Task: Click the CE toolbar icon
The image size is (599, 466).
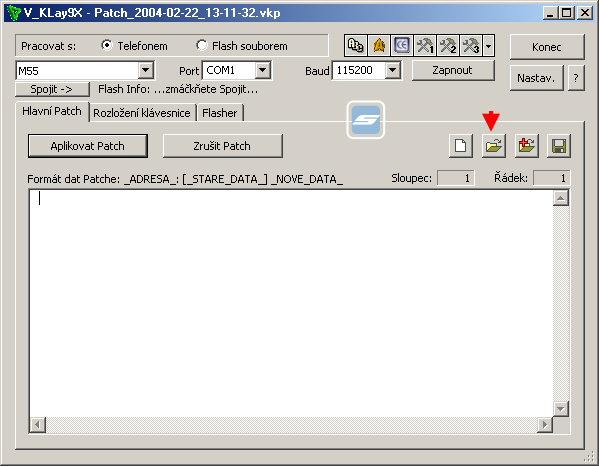Action: [402, 46]
